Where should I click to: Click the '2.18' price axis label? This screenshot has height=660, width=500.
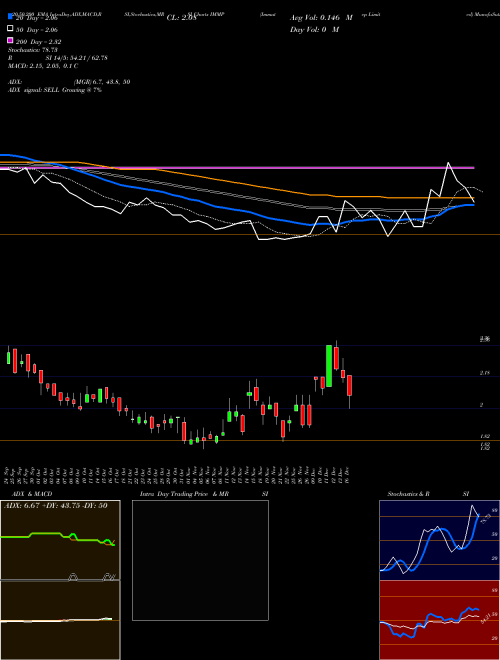pos(485,373)
